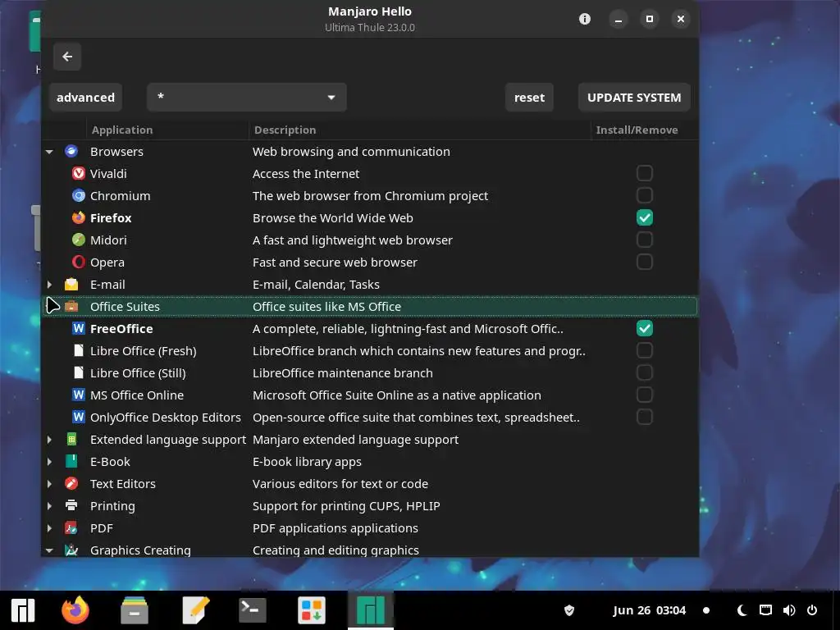Click the E-mail envelope icon

click(x=71, y=285)
